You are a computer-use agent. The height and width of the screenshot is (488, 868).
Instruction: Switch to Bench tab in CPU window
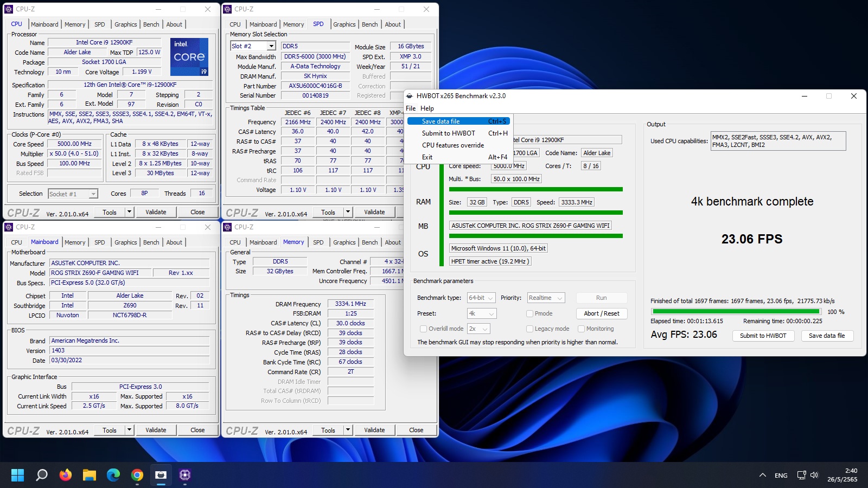pos(151,24)
